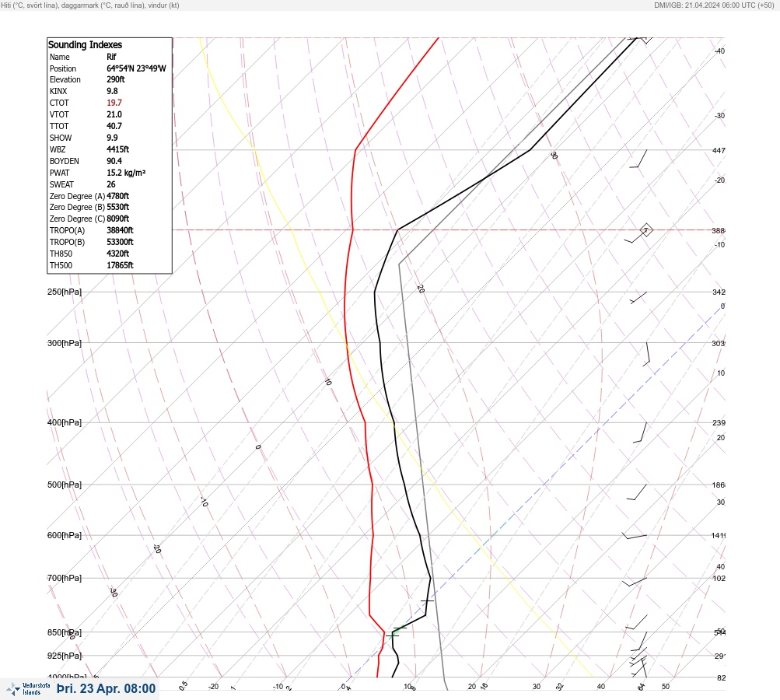Click the Zero Degree (B) value 5530ft
Screen dimensions: 780x700
tap(118, 207)
